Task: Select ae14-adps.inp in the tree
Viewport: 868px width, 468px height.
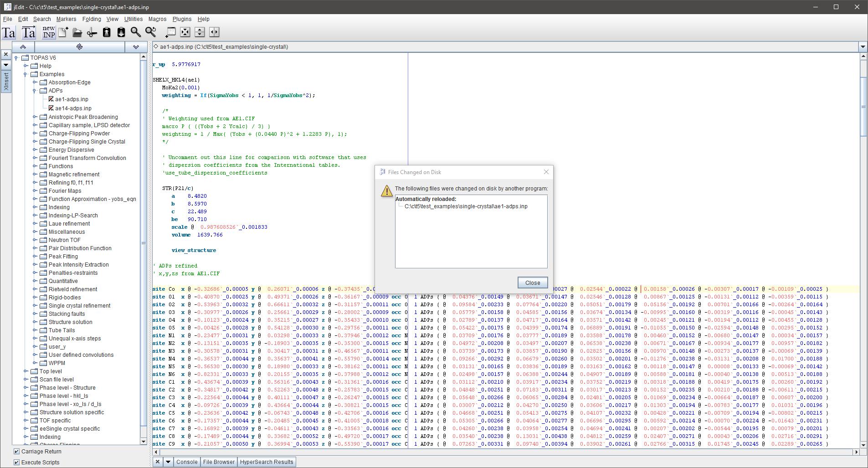Action: [x=73, y=108]
